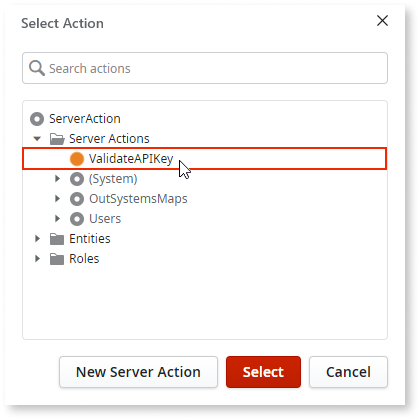420x420 pixels.
Task: Focus the Search actions input field
Action: tap(205, 68)
